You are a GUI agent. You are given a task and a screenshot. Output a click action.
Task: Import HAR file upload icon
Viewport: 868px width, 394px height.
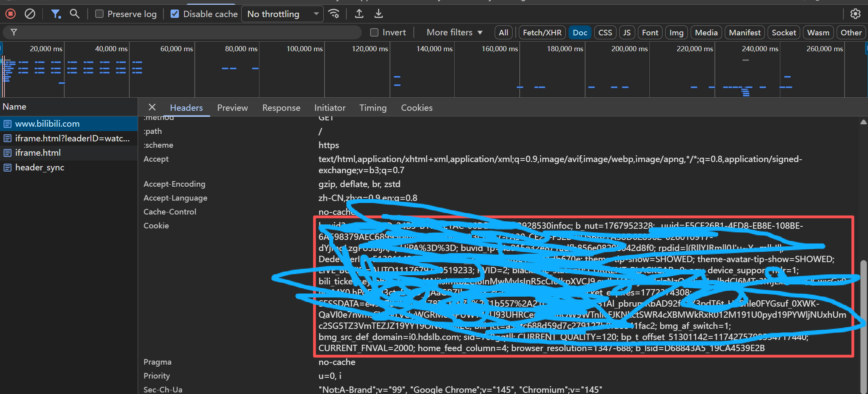[359, 14]
